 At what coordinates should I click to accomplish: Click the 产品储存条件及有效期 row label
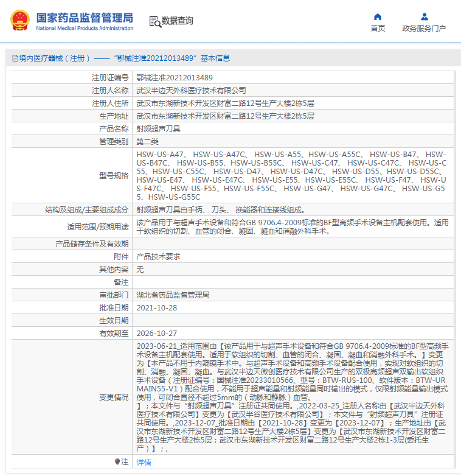click(x=92, y=243)
